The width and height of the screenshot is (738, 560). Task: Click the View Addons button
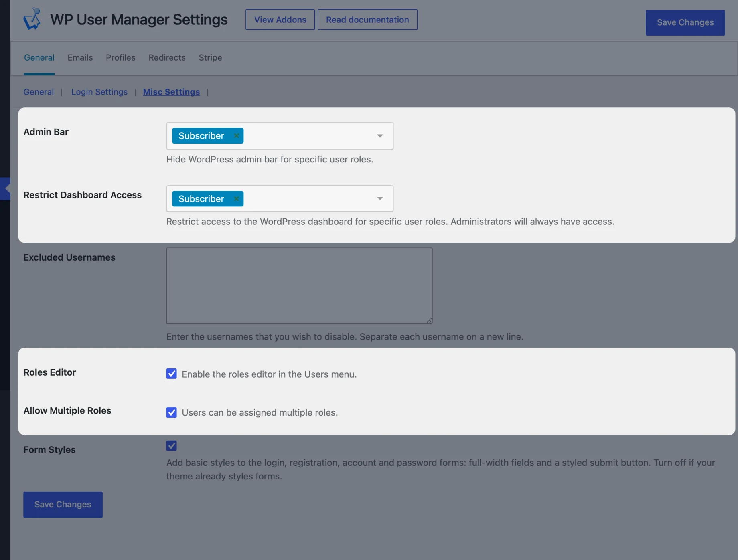pos(280,20)
